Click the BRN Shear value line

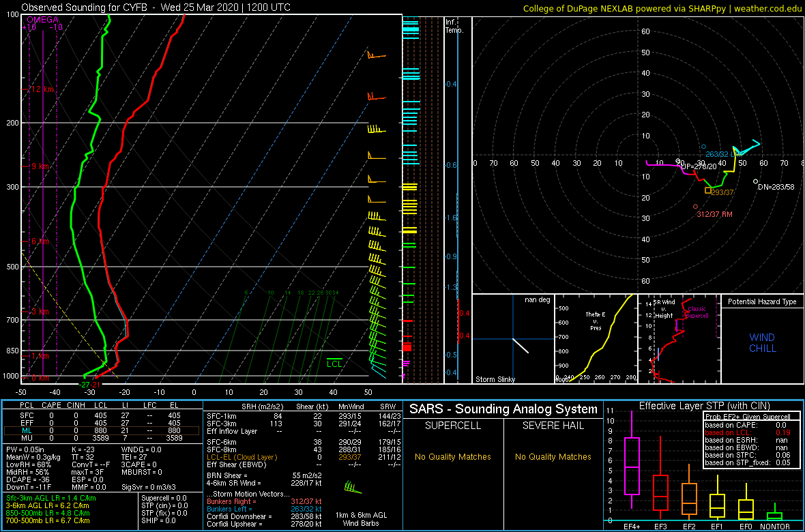click(x=265, y=475)
